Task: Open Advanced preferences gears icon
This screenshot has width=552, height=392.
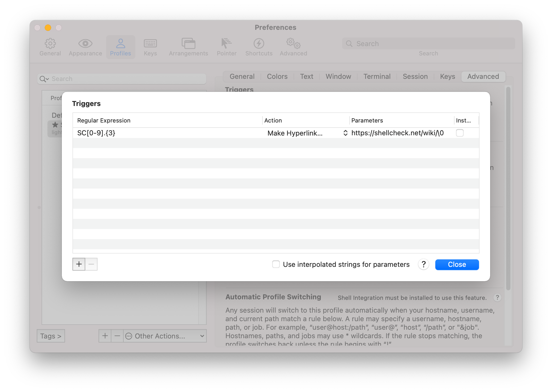Action: [x=293, y=43]
